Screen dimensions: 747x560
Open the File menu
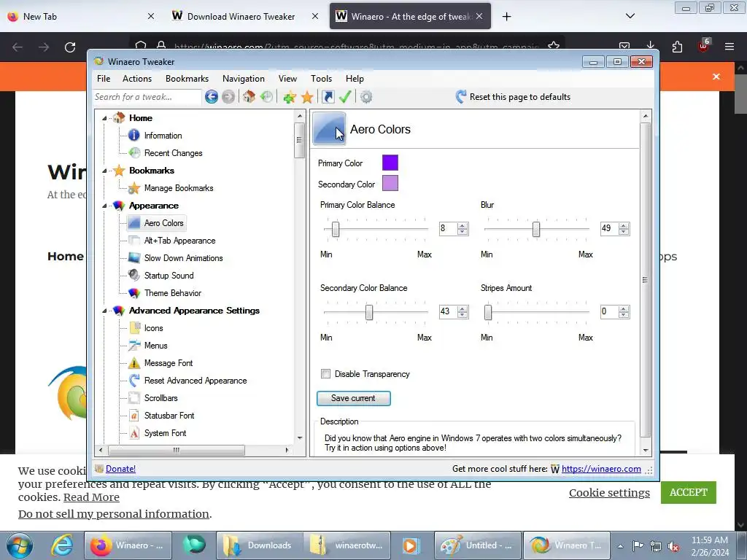coord(104,79)
